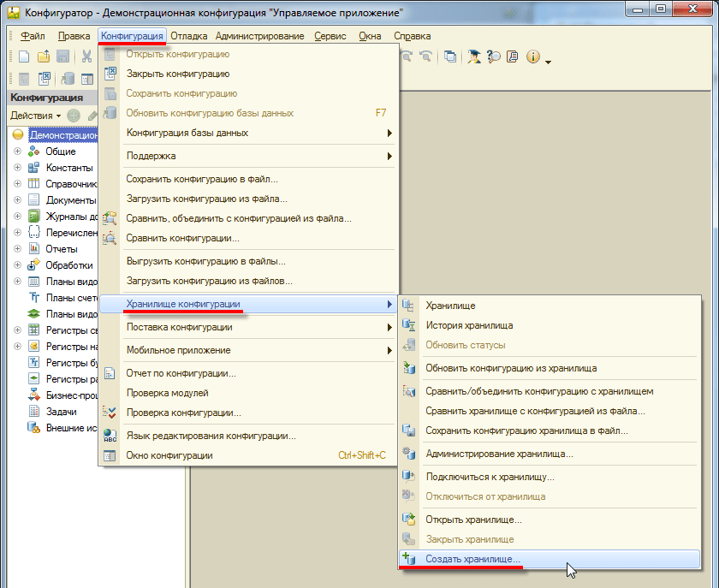Expand the Журналы документов tree node
The height and width of the screenshot is (588, 719).
(17, 217)
